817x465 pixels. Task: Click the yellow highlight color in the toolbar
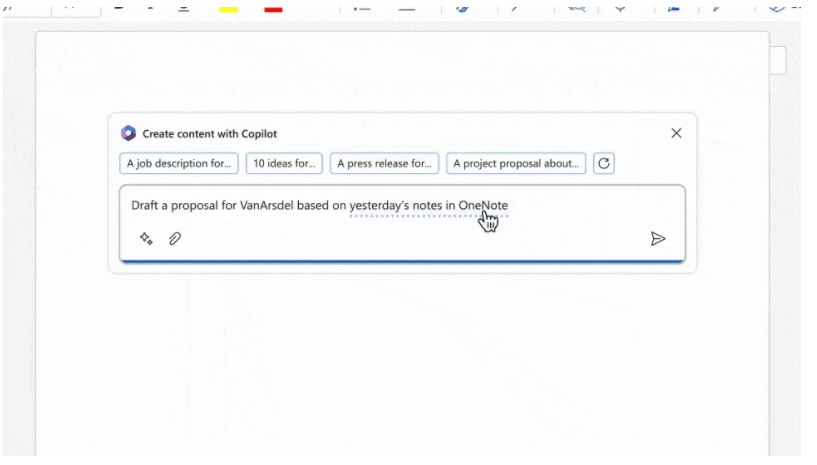point(228,8)
